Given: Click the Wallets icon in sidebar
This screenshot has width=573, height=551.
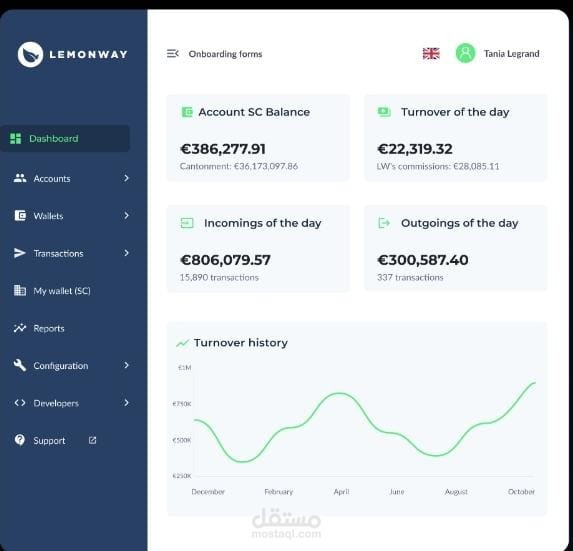Looking at the screenshot, I should click(20, 216).
